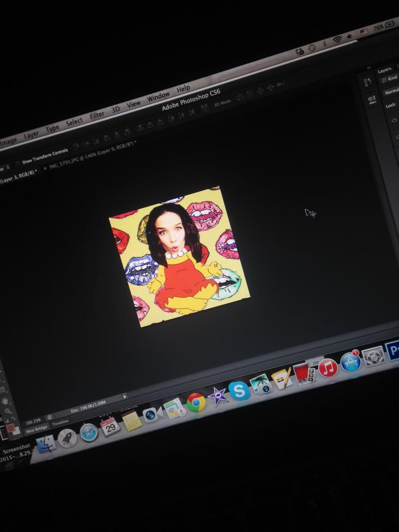Open iMovie from the Dock
This screenshot has width=399, height=532.
(x=218, y=396)
